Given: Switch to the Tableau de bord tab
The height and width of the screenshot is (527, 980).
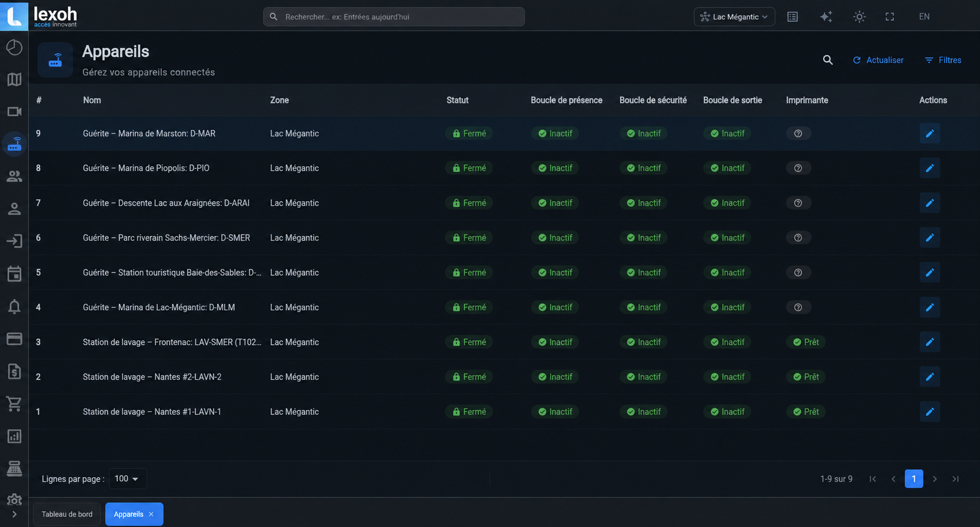Looking at the screenshot, I should (67, 514).
